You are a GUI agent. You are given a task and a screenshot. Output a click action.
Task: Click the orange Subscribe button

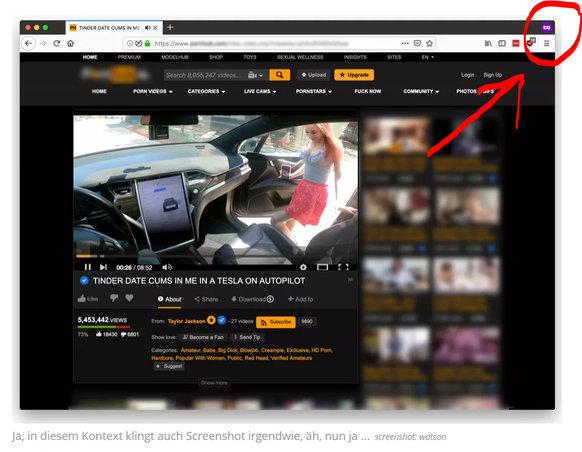pos(276,322)
